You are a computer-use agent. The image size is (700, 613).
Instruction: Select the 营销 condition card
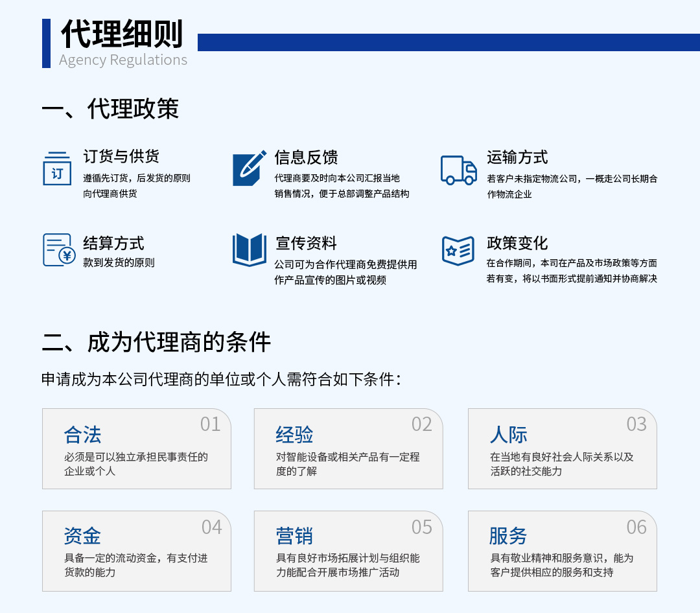pyautogui.click(x=348, y=551)
